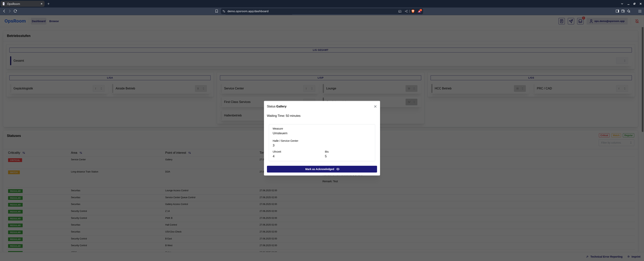Toggle the Regular filter tag
Viewport: 644px width, 261px height.
628,135
